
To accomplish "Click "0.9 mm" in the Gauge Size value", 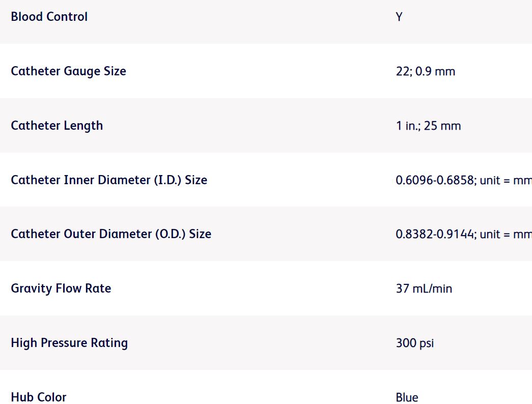I will (x=435, y=72).
